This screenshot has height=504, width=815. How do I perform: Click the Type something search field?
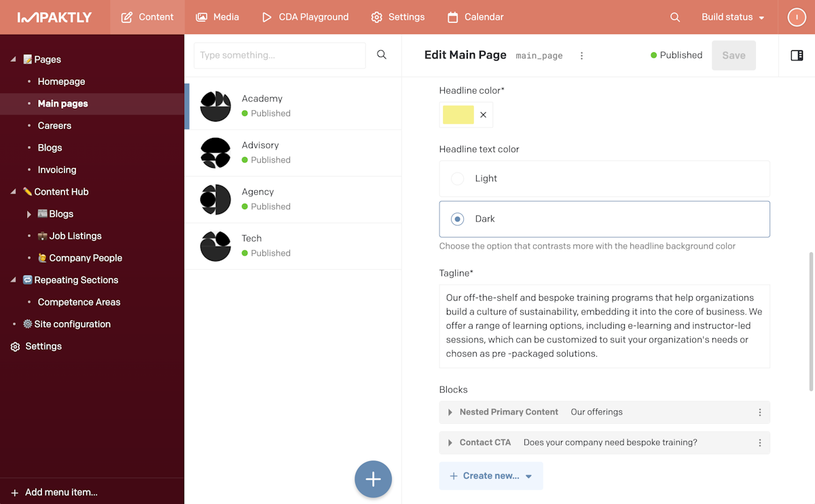(x=280, y=55)
